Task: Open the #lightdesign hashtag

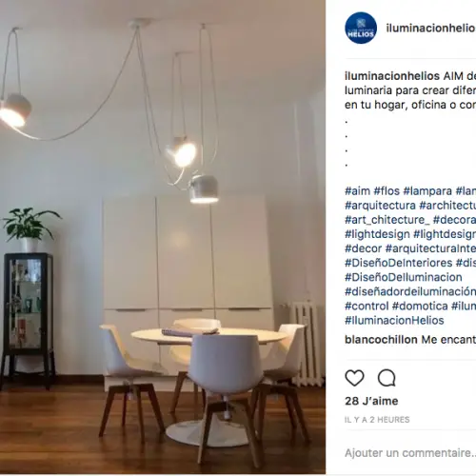Action: point(377,234)
